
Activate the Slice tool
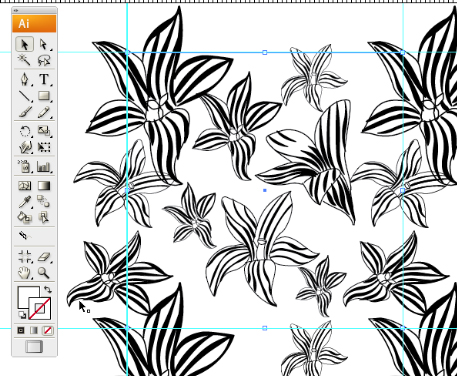pos(23,236)
